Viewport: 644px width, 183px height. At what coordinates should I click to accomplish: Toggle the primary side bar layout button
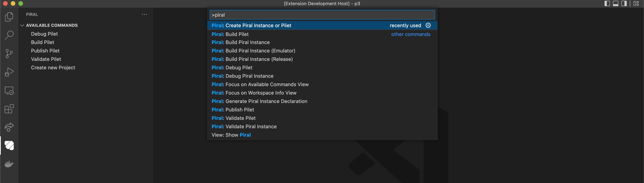pyautogui.click(x=607, y=3)
